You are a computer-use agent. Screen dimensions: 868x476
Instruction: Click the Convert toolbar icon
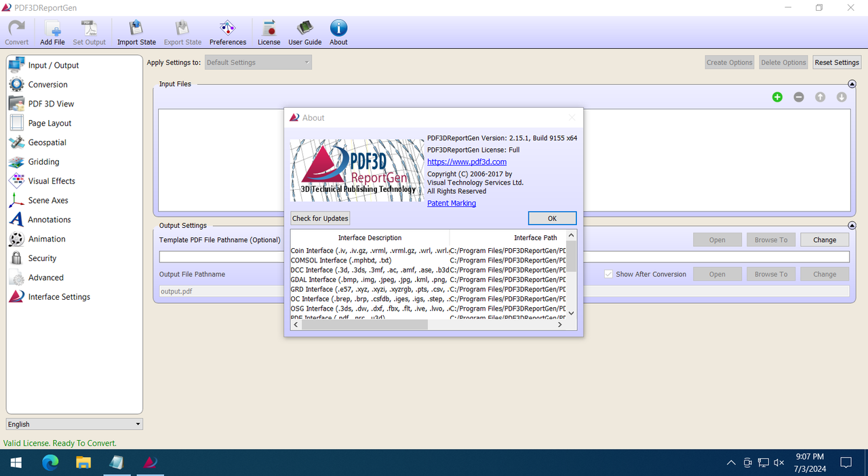[16, 33]
